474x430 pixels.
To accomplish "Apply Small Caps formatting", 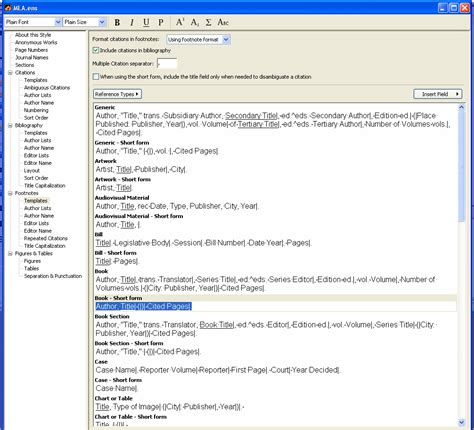I will point(223,22).
